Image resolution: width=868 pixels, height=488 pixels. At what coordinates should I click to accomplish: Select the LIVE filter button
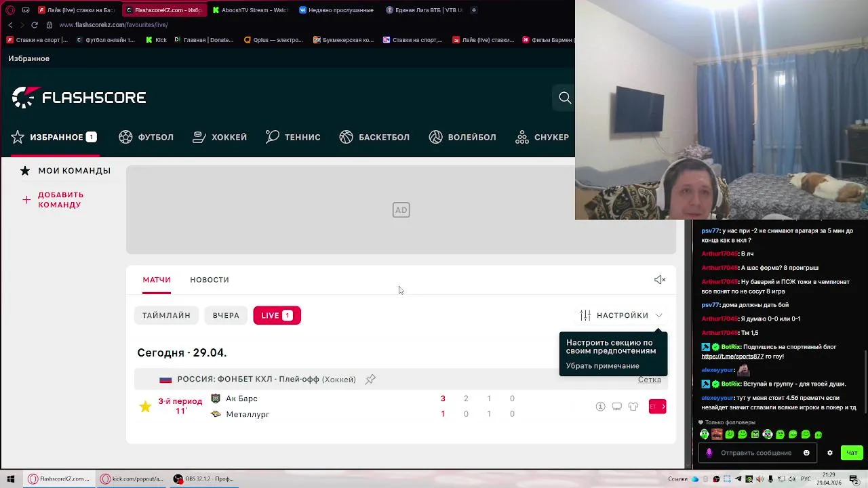(x=277, y=315)
